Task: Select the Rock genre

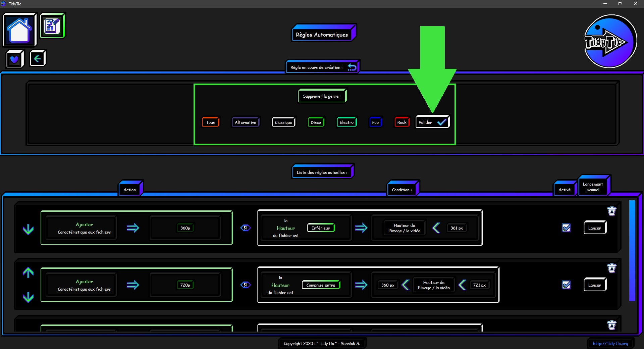Action: (402, 122)
